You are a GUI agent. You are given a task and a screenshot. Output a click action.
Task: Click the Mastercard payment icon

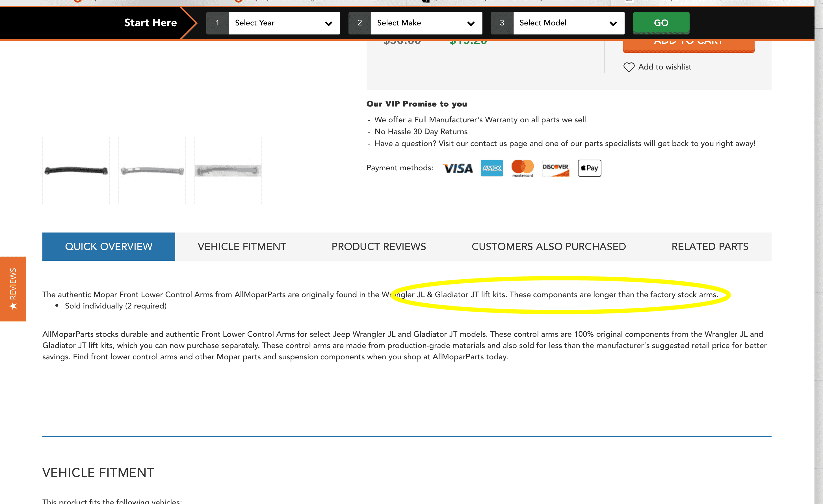coord(522,168)
